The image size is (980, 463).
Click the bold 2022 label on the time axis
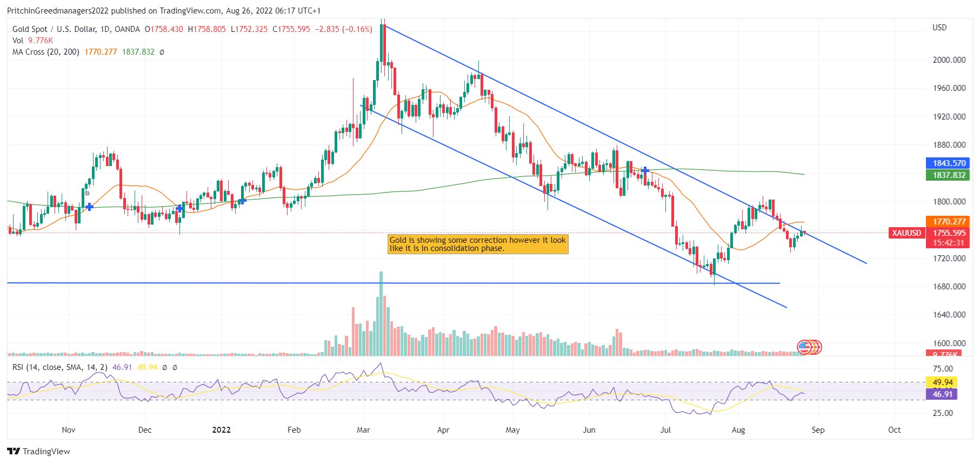pos(222,430)
